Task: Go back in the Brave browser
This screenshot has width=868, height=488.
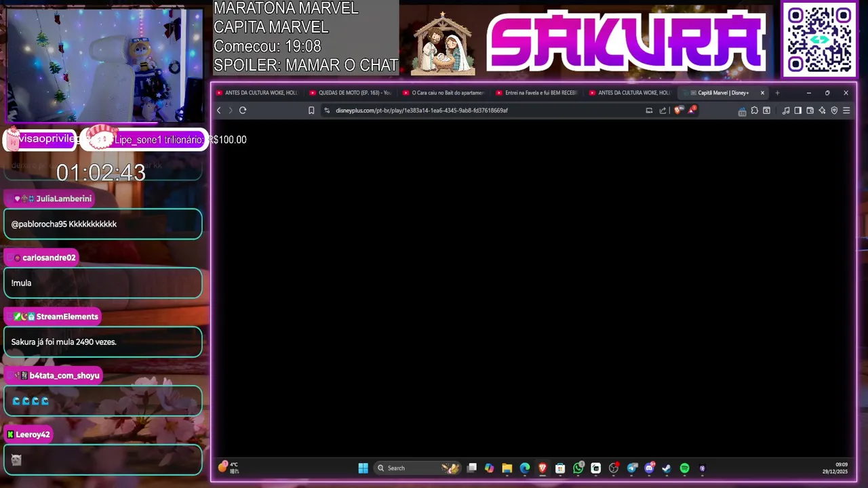Action: [x=218, y=110]
